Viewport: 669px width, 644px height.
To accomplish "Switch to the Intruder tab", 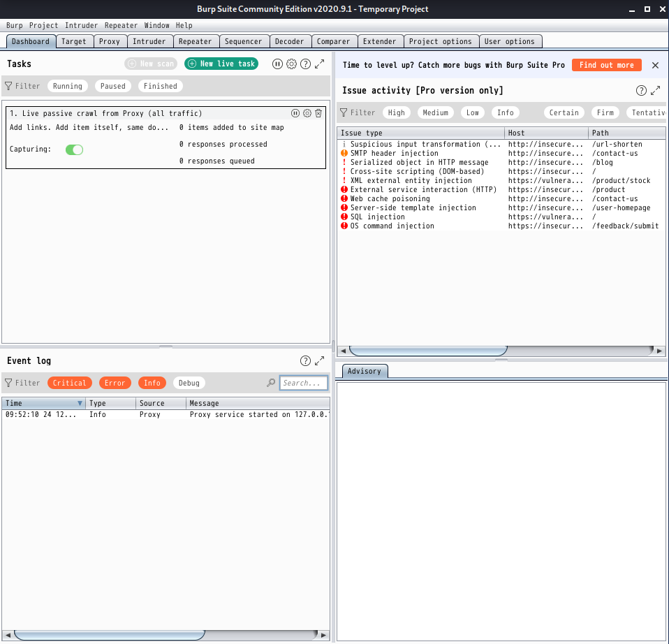I will coord(149,41).
